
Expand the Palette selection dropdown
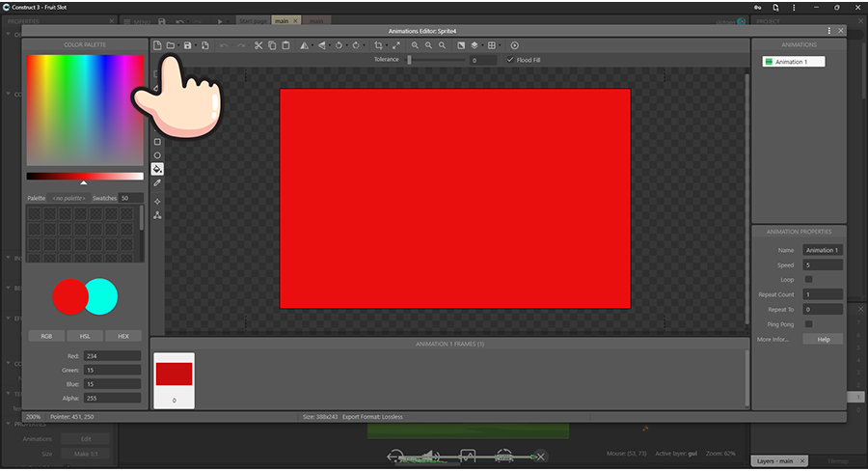(x=68, y=198)
